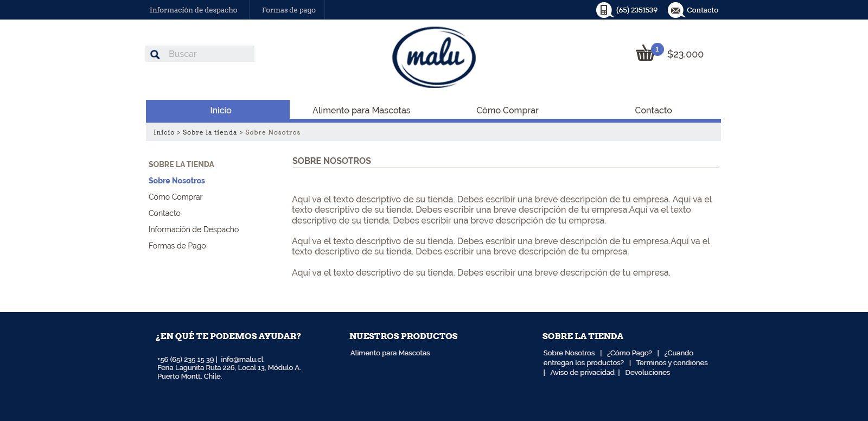Click Alimento para Mascotas footer link
868x421 pixels.
pyautogui.click(x=390, y=353)
